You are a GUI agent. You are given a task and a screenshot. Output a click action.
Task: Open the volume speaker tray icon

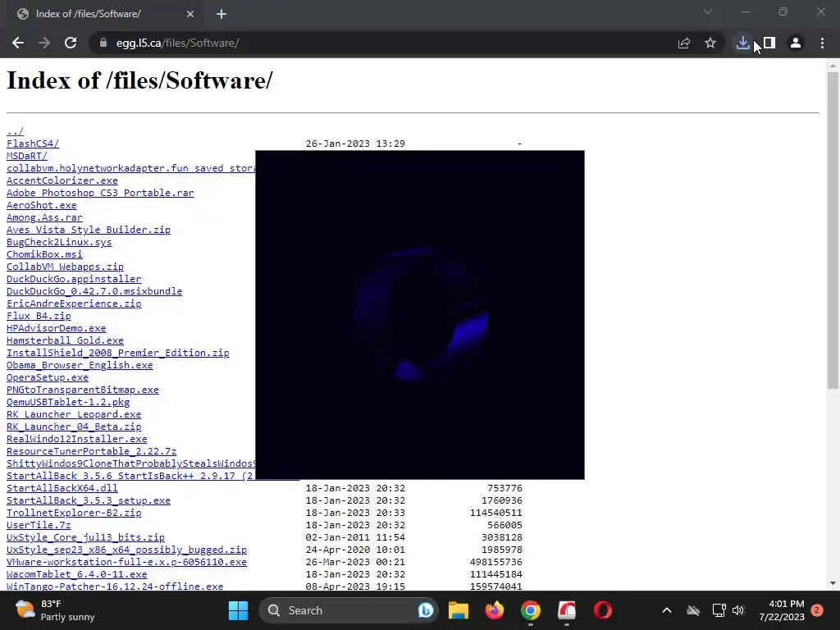[738, 610]
